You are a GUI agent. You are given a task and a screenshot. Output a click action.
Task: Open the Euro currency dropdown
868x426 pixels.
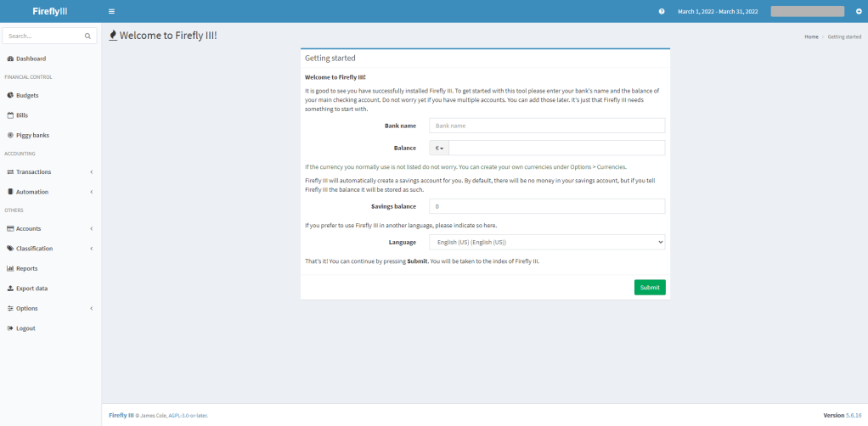440,148
